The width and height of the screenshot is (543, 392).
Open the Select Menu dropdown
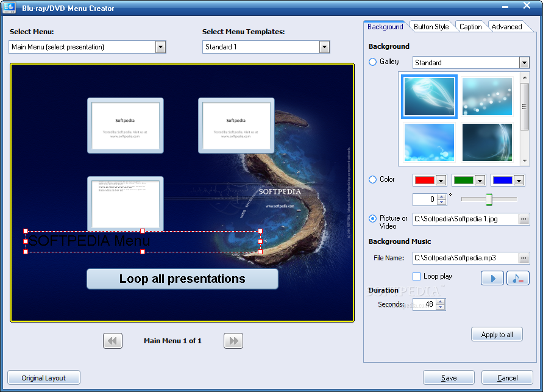tap(160, 47)
